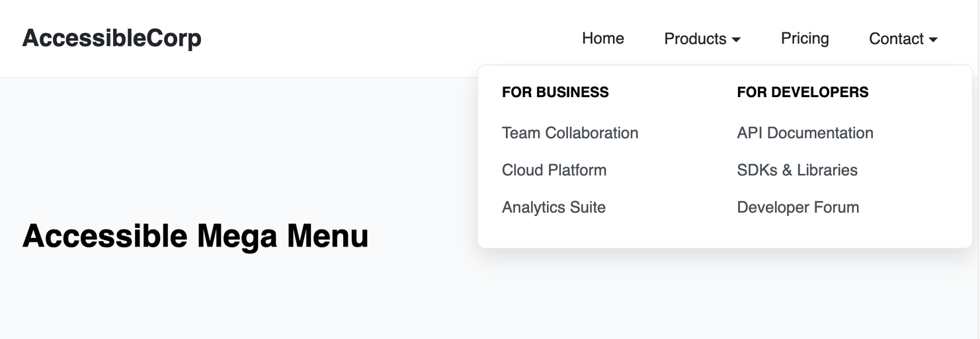
Task: Click blank header area between logo and Home
Action: click(x=390, y=38)
